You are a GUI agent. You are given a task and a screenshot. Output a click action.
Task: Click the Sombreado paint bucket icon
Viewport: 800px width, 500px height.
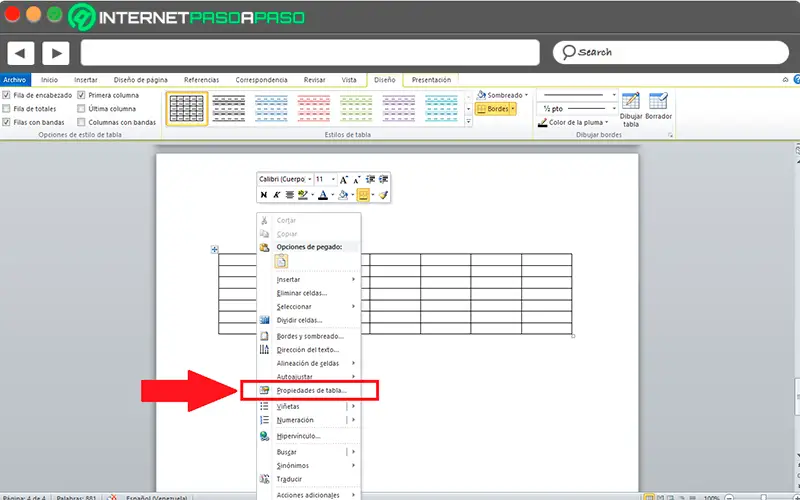(481, 95)
